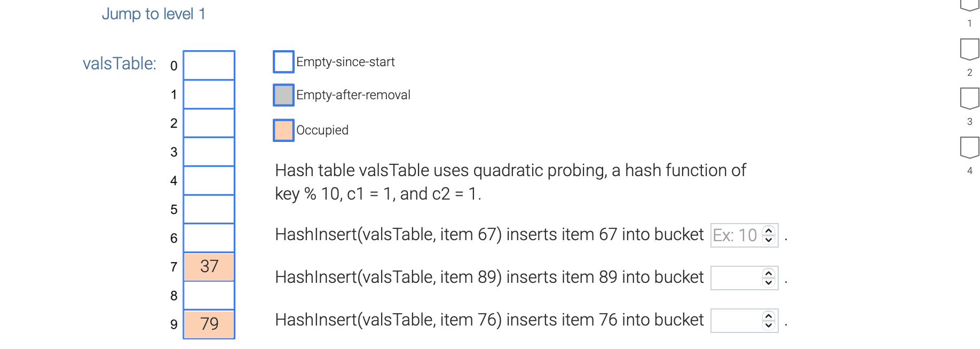Click the valsTable label
980x349 pixels.
click(120, 63)
